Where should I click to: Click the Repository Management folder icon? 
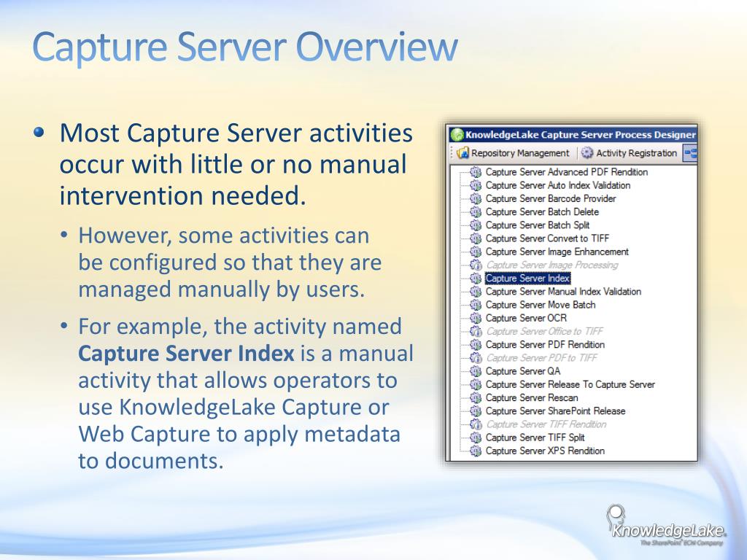pos(462,153)
